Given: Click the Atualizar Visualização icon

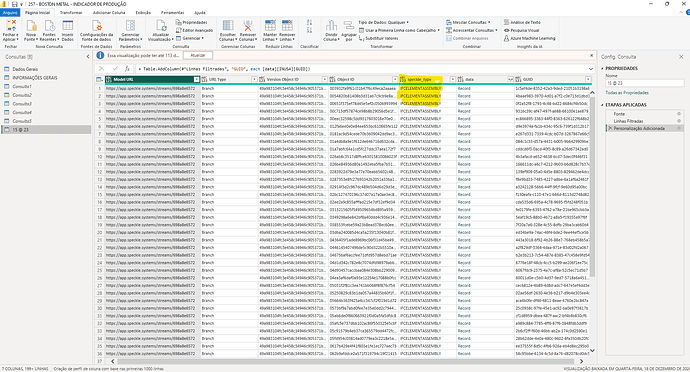Looking at the screenshot, I should tap(161, 26).
